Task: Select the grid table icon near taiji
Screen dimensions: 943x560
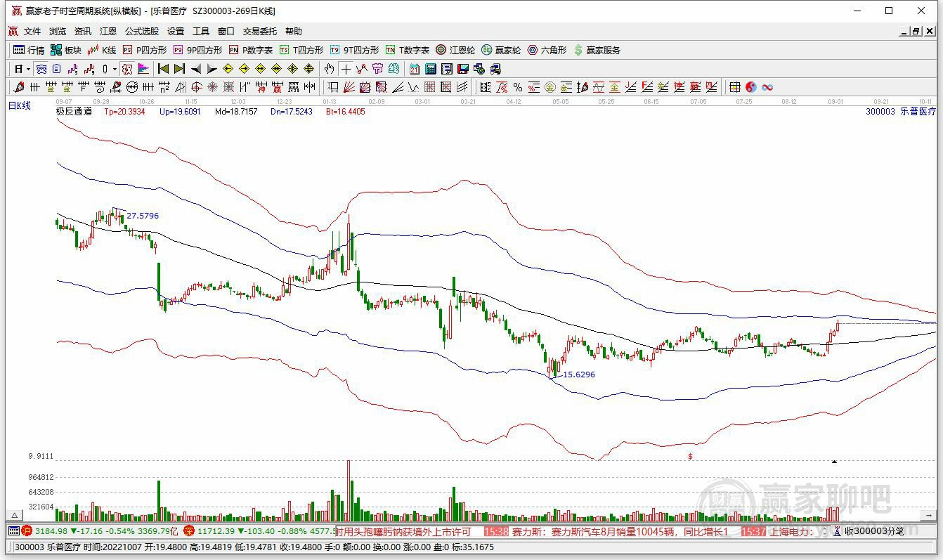Action: coord(734,87)
